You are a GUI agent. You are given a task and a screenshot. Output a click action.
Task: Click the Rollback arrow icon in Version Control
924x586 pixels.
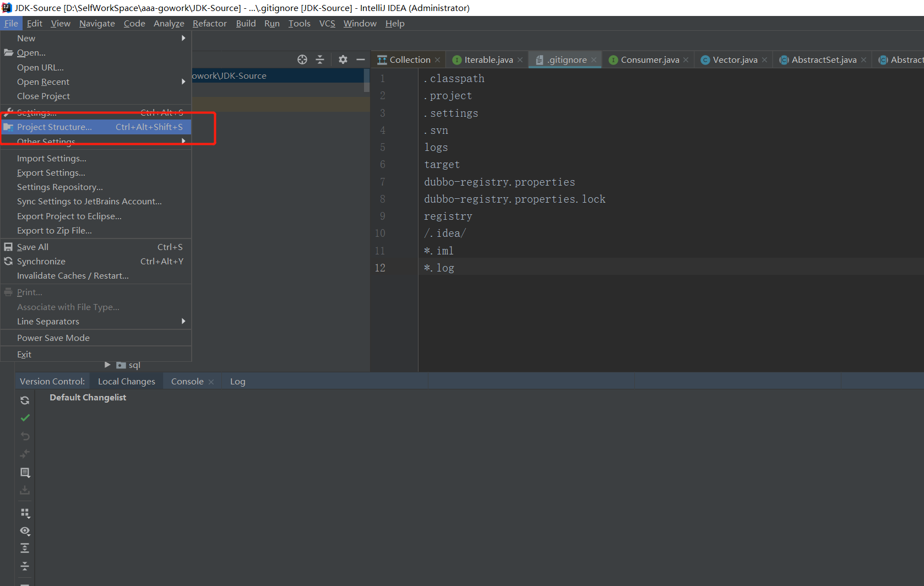point(25,436)
